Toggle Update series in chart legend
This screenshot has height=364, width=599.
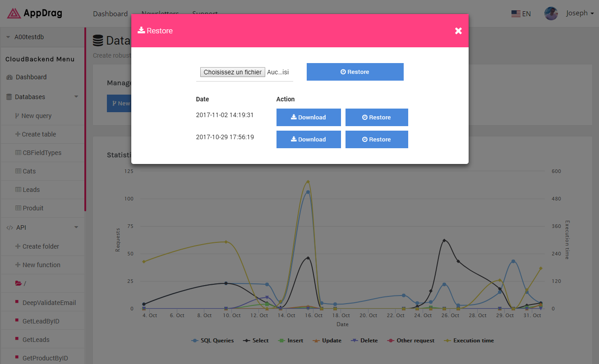pyautogui.click(x=327, y=341)
